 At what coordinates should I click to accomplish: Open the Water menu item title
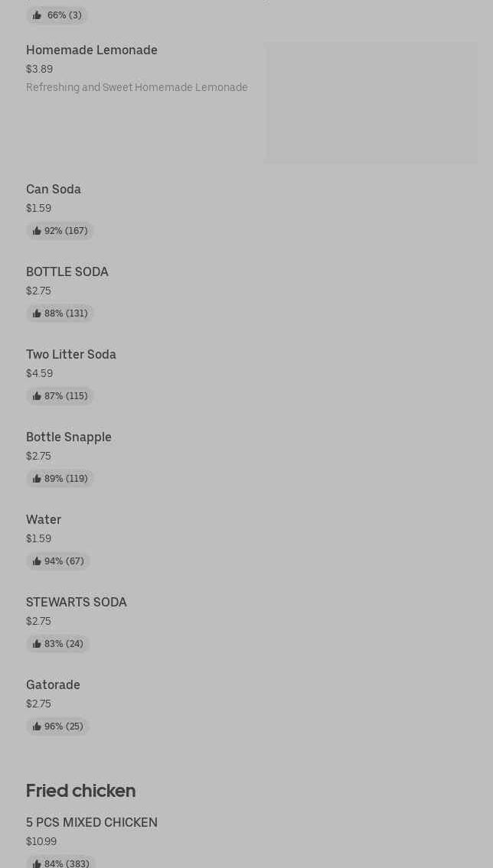(x=44, y=520)
